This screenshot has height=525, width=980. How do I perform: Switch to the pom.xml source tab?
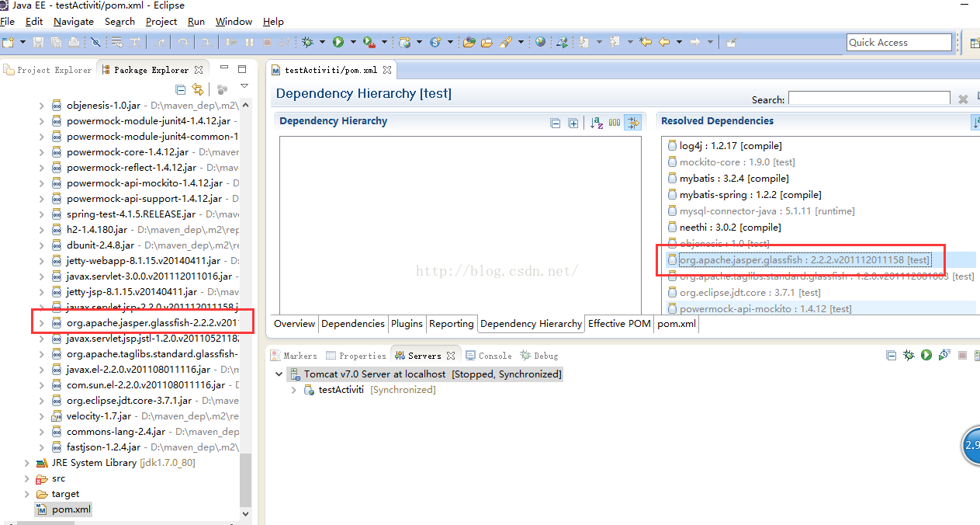[677, 324]
